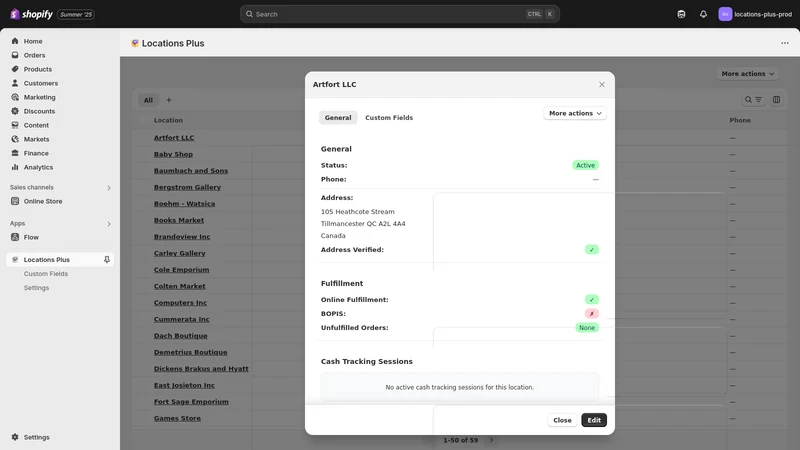
Task: Open Analytics section
Action: [38, 167]
